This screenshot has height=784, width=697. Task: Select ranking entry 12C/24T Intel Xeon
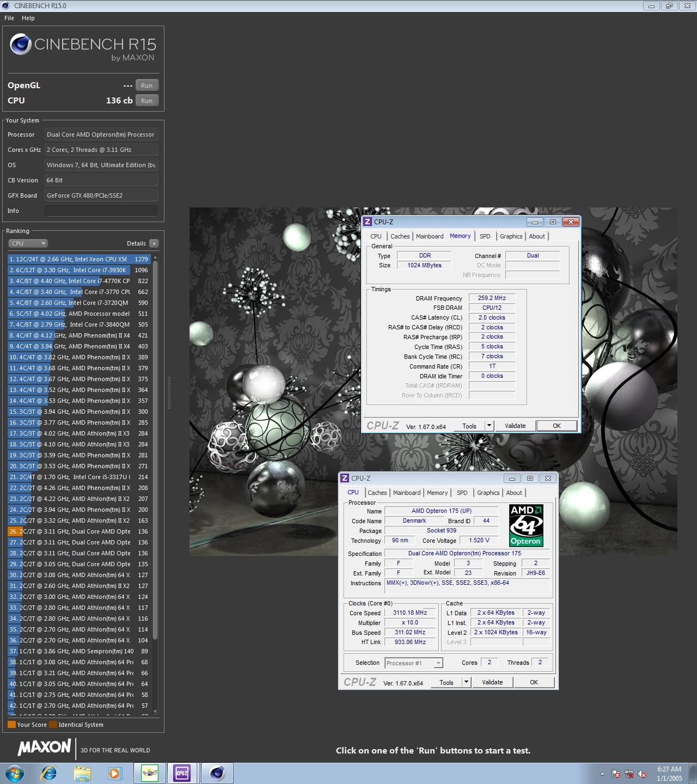(78, 259)
